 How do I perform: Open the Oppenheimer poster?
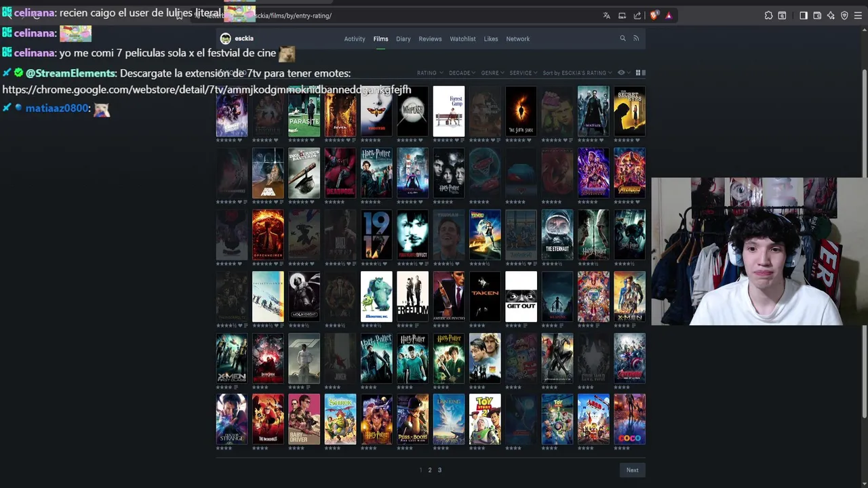pos(268,235)
